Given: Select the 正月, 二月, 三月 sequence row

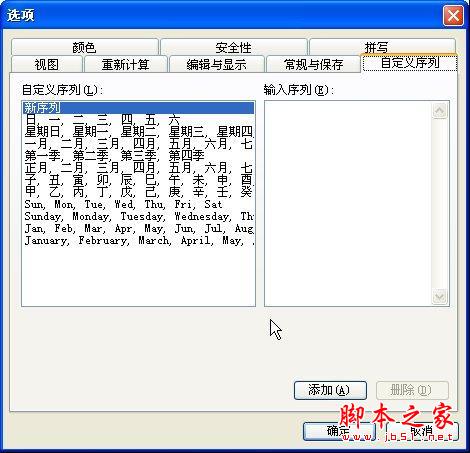Looking at the screenshot, I should pos(138,168).
